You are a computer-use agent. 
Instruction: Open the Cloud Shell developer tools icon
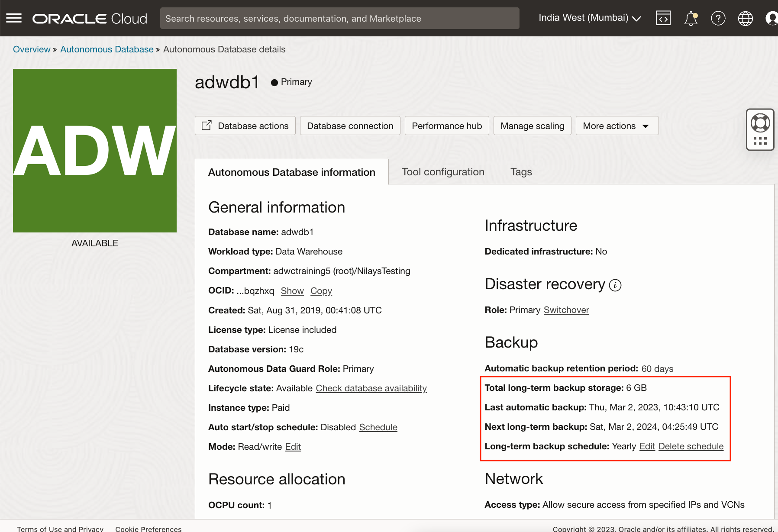pyautogui.click(x=663, y=18)
